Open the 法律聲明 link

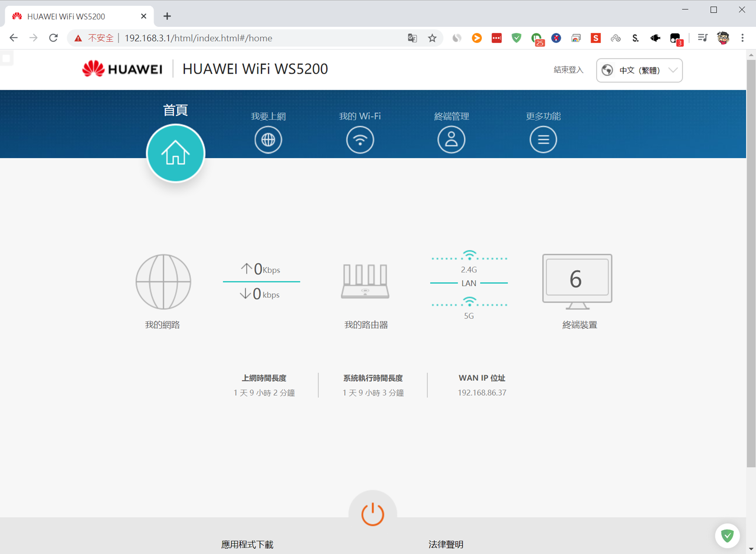pos(446,545)
